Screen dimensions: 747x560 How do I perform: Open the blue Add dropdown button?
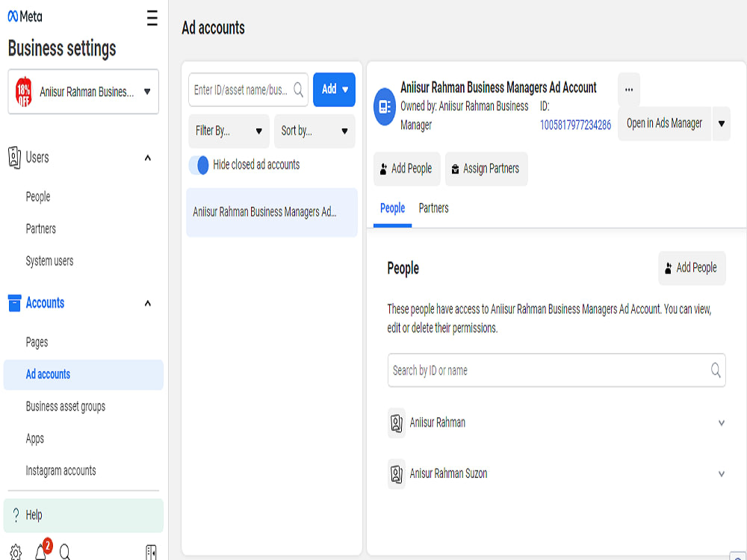(x=334, y=90)
